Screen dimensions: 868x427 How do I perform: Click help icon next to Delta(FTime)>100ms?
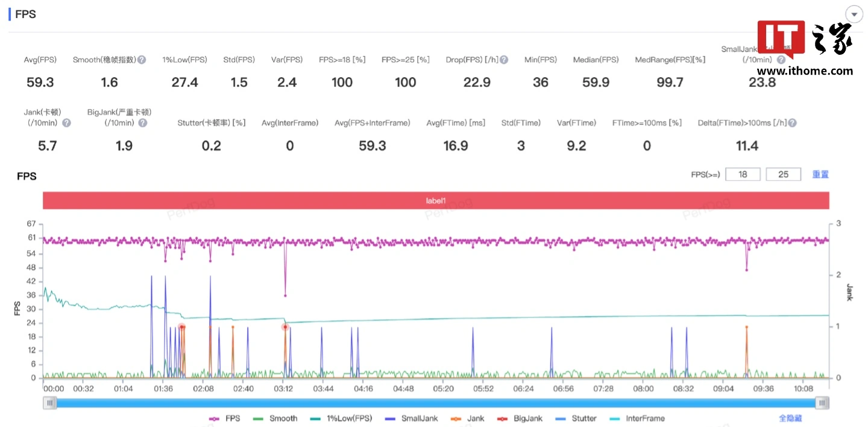(x=792, y=123)
